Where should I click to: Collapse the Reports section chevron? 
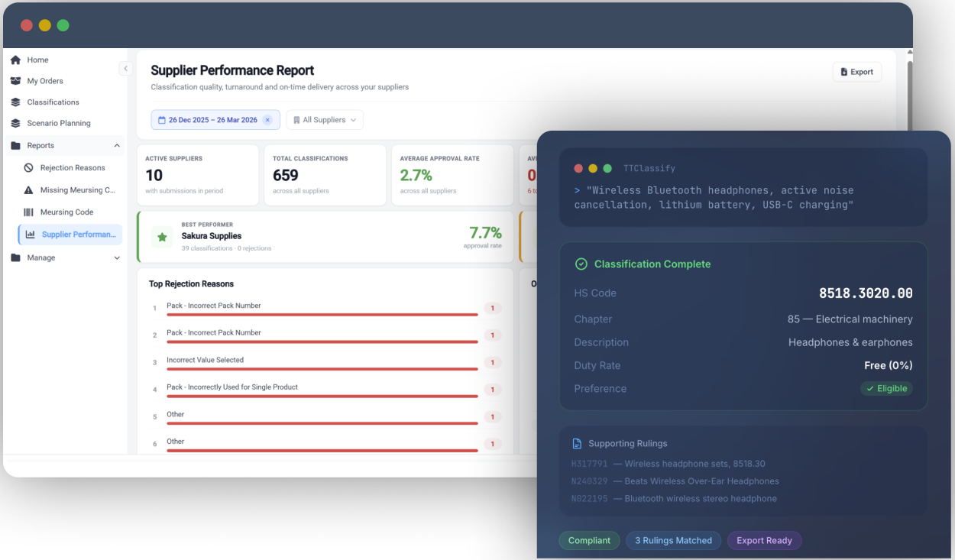coord(117,145)
